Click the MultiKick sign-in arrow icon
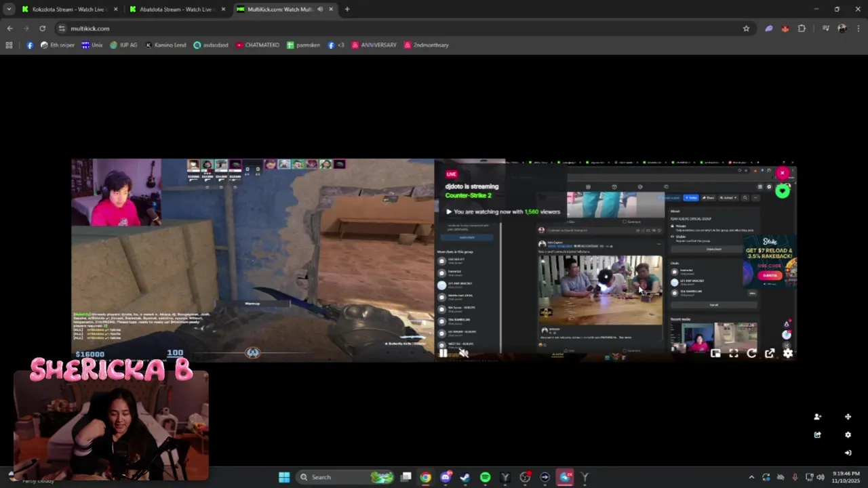 (848, 453)
